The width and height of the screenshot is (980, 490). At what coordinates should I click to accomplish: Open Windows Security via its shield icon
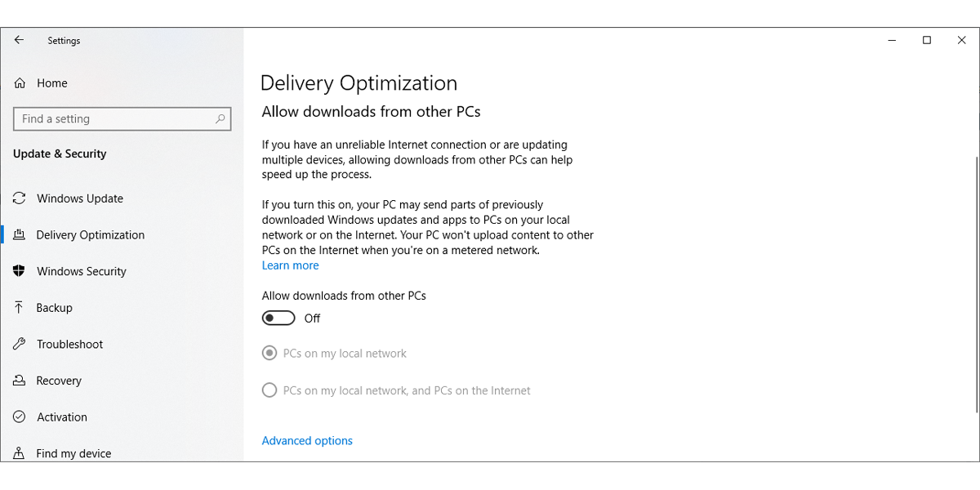pyautogui.click(x=19, y=270)
